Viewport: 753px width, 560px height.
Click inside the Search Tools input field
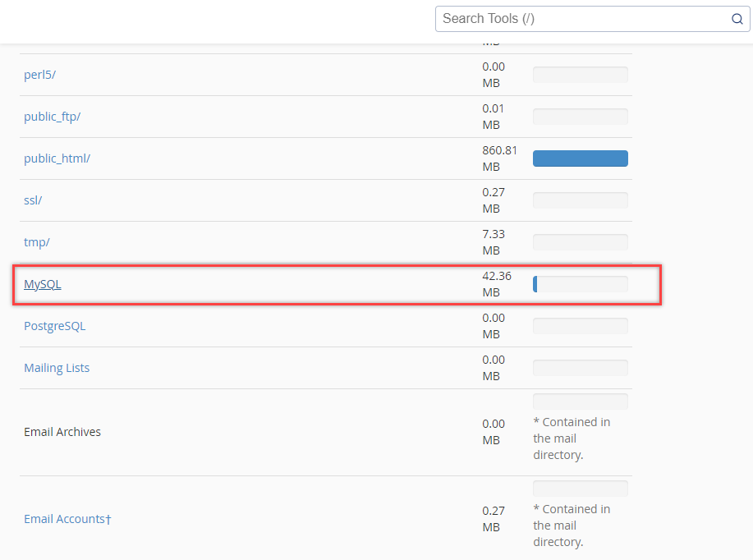pos(575,18)
